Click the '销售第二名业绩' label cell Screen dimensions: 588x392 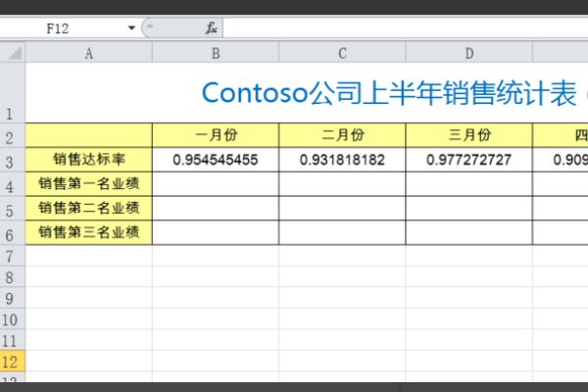point(89,208)
